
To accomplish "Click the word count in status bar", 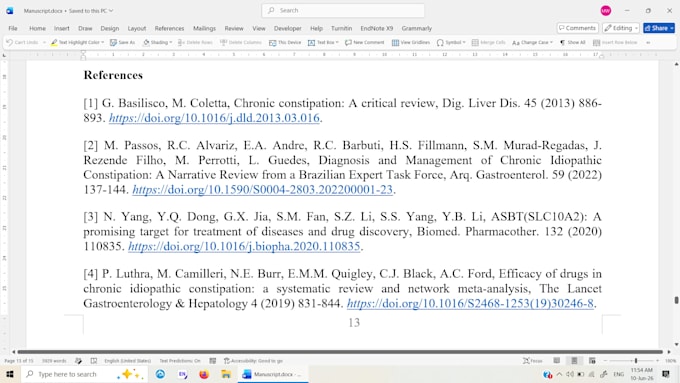I will click(54, 361).
